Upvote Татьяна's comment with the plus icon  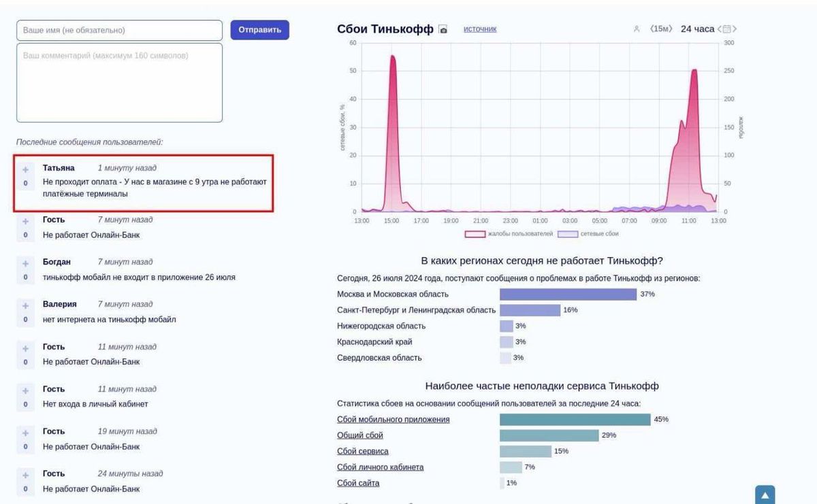coord(26,169)
